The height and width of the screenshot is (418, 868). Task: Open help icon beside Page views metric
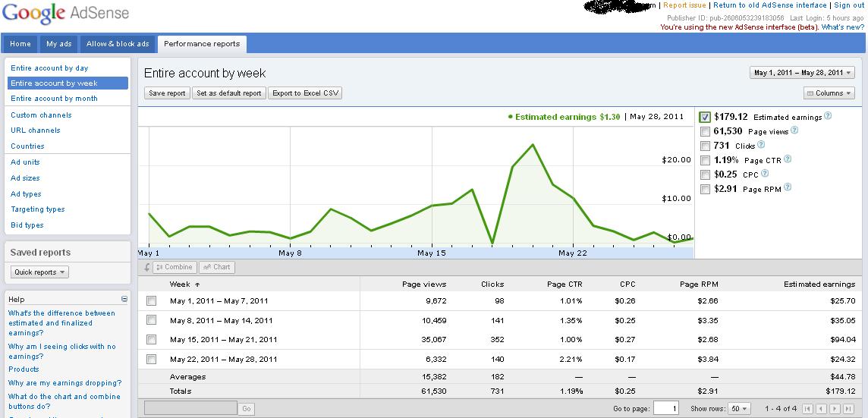click(x=794, y=130)
